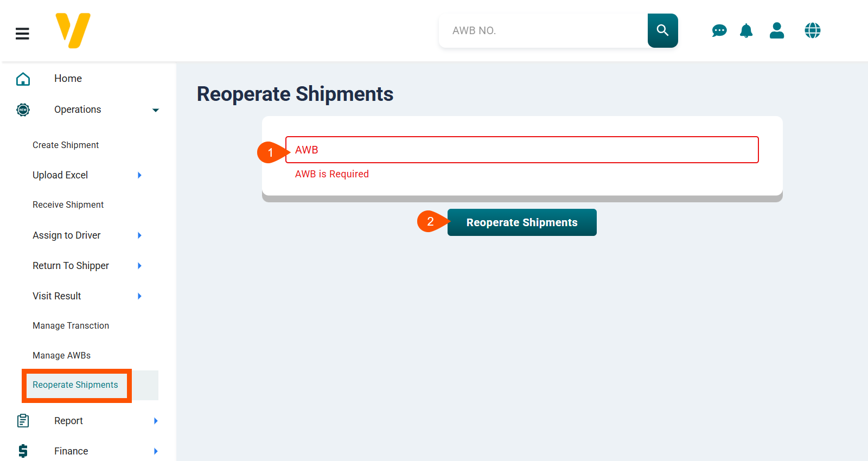Open notifications via the bell icon
Image resolution: width=868 pixels, height=461 pixels.
point(746,30)
